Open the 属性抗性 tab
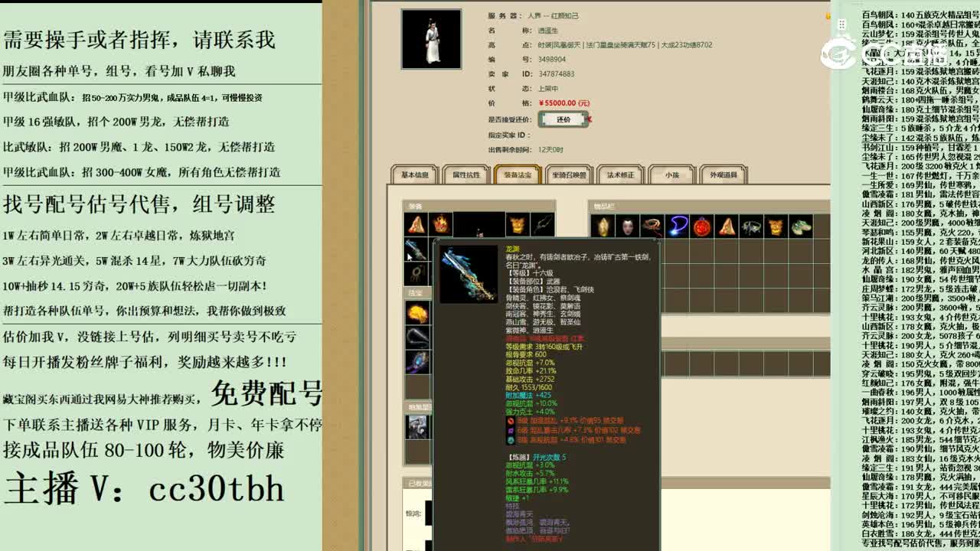 (x=466, y=175)
